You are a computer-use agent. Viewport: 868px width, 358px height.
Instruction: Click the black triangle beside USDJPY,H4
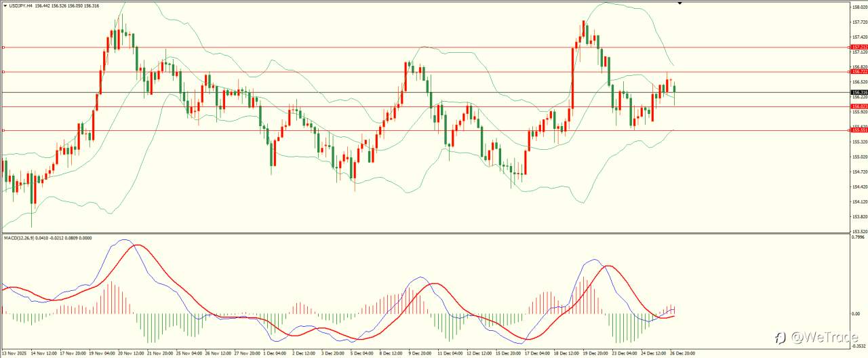click(5, 5)
